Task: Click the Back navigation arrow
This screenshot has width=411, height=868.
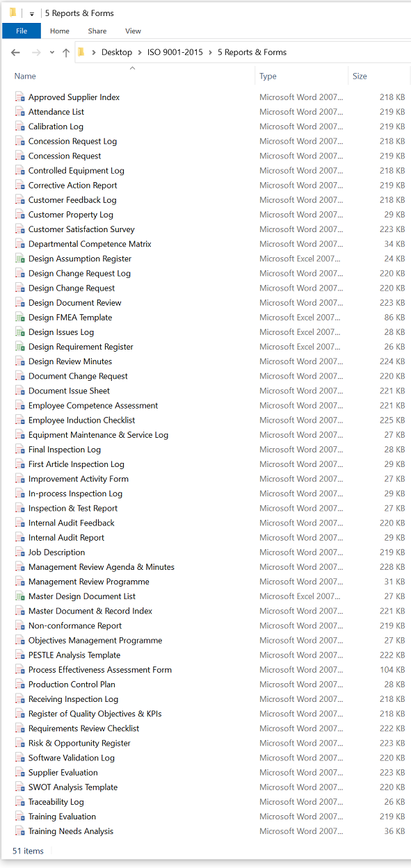Action: [15, 52]
